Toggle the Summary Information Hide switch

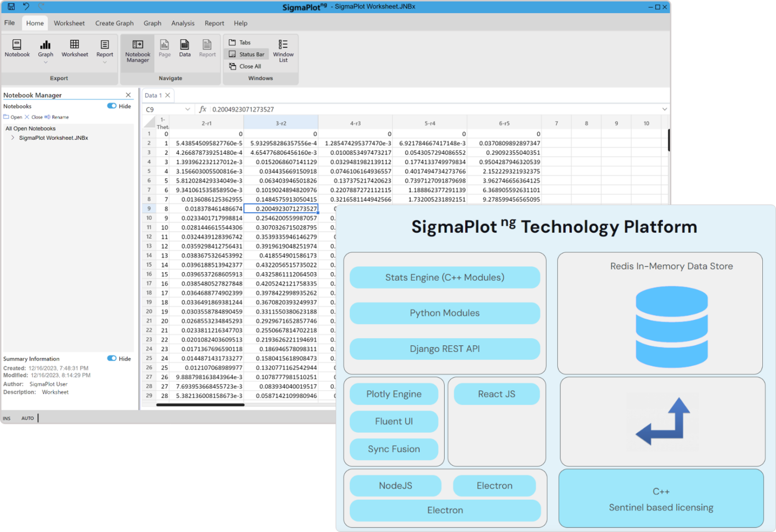[112, 358]
